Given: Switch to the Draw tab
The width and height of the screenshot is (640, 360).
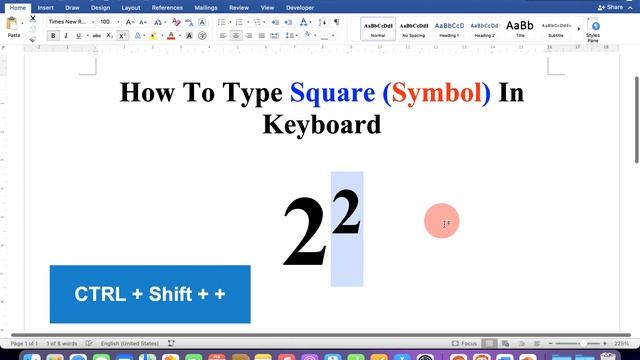Looking at the screenshot, I should tap(72, 8).
